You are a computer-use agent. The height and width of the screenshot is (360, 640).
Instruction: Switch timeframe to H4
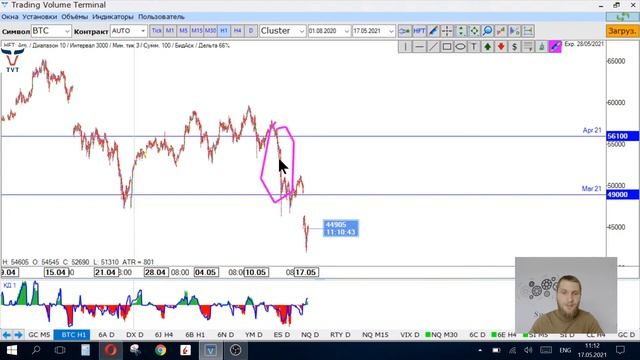coord(237,31)
